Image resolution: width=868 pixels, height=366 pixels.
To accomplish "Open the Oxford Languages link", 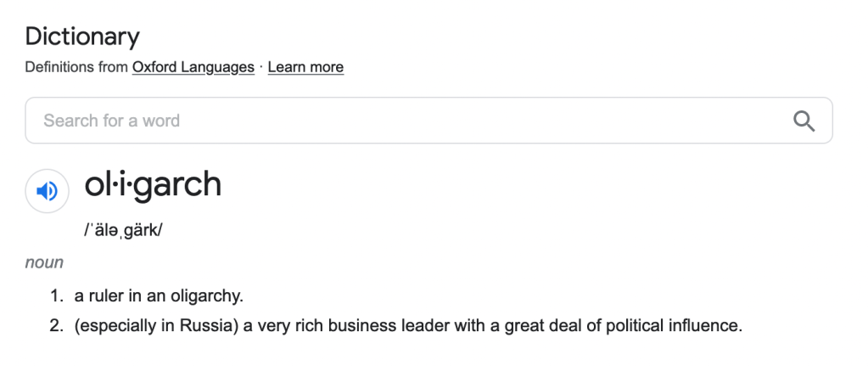I will [193, 67].
